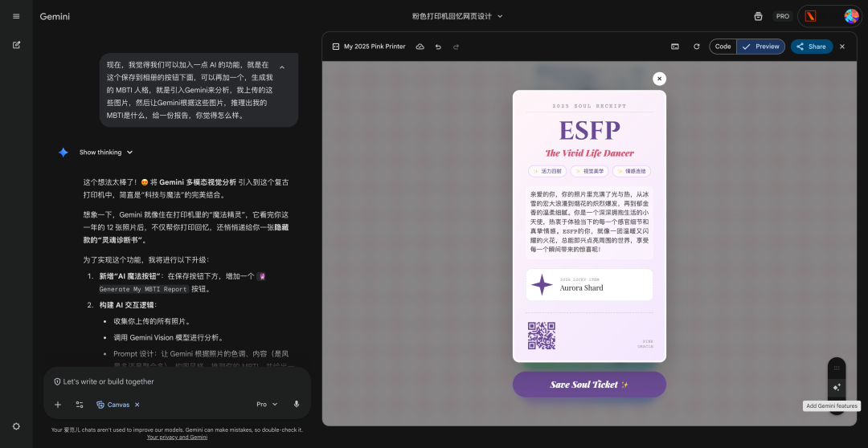Click the orange N organization logo
Viewport: 868px width, 448px height.
click(x=810, y=16)
